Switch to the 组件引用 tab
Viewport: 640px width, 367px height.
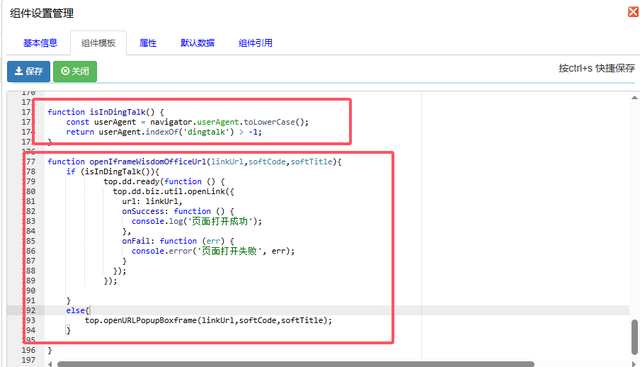pyautogui.click(x=256, y=43)
